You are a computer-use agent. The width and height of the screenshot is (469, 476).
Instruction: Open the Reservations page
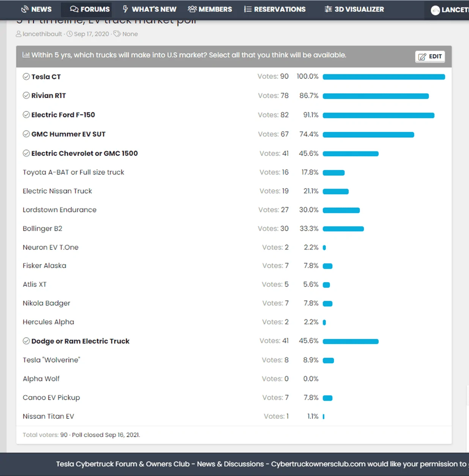click(x=275, y=9)
